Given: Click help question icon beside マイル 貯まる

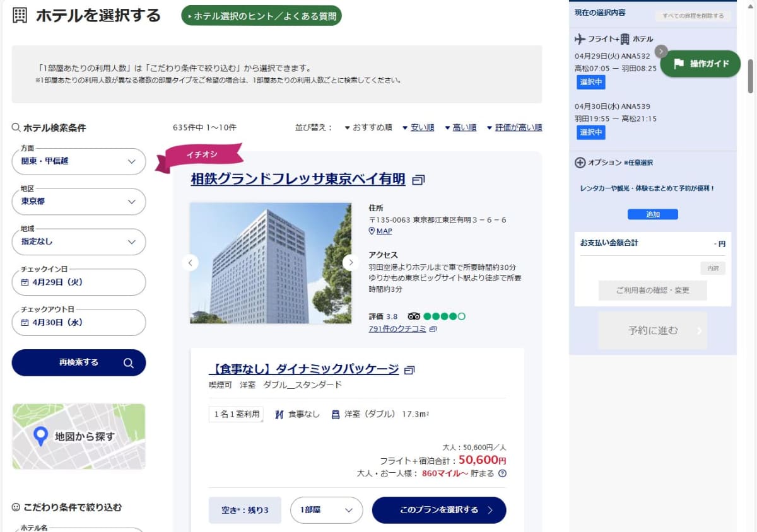Looking at the screenshot, I should [x=502, y=473].
